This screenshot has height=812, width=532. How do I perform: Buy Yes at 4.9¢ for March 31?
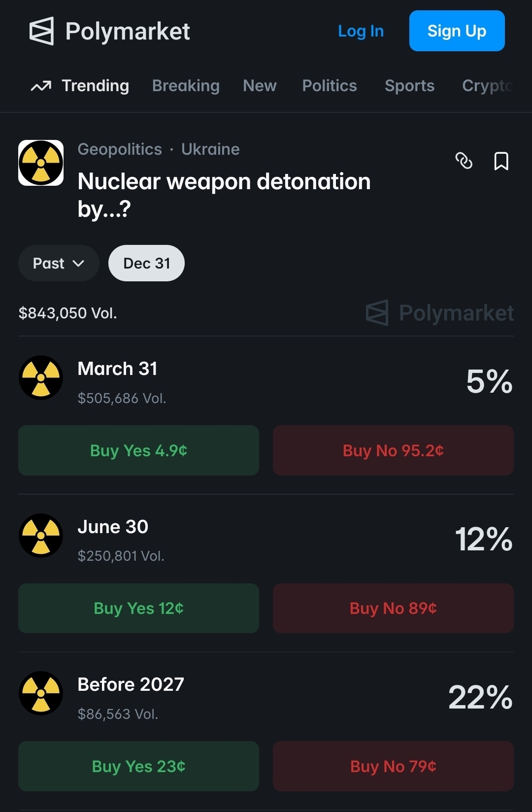(138, 450)
